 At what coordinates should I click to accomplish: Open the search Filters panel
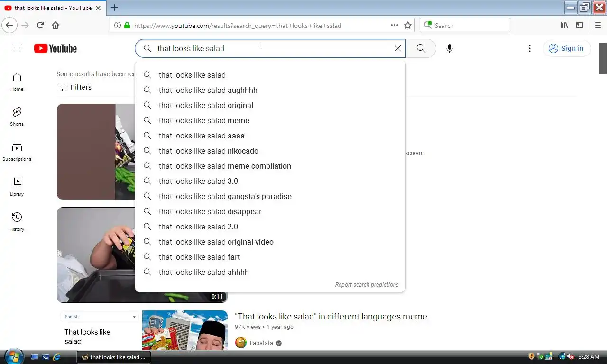(x=75, y=87)
